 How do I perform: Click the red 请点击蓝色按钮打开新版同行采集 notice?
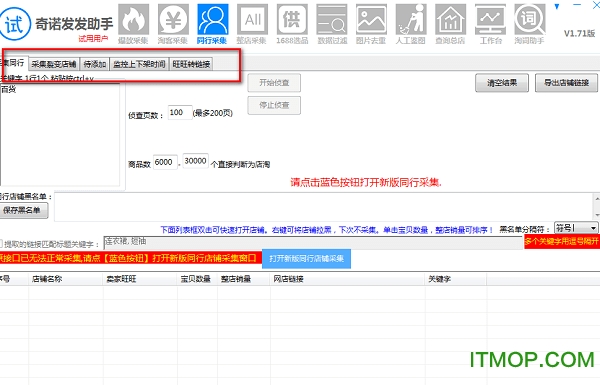click(x=366, y=182)
